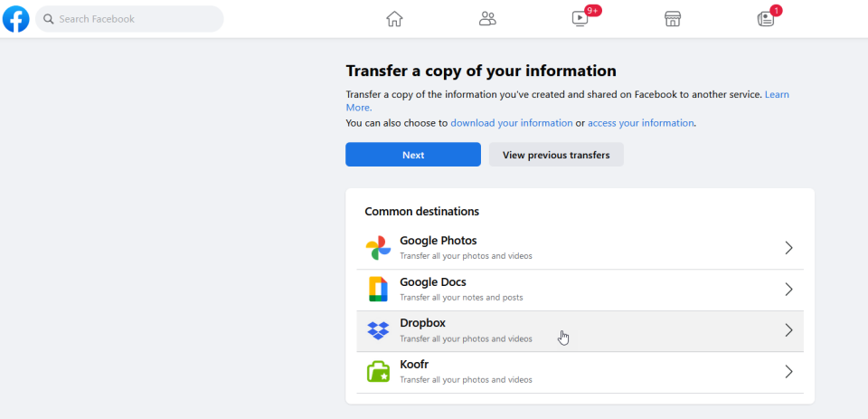
Task: Click View previous transfers button
Action: click(x=556, y=155)
